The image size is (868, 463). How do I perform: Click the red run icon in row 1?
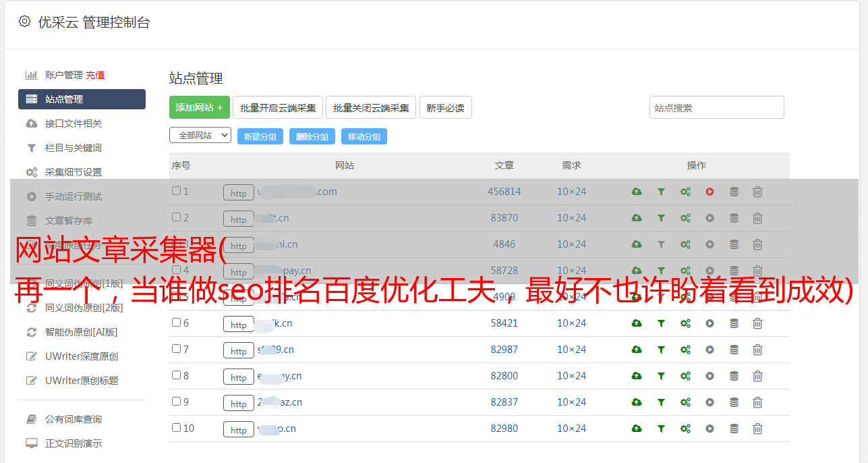pyautogui.click(x=710, y=192)
